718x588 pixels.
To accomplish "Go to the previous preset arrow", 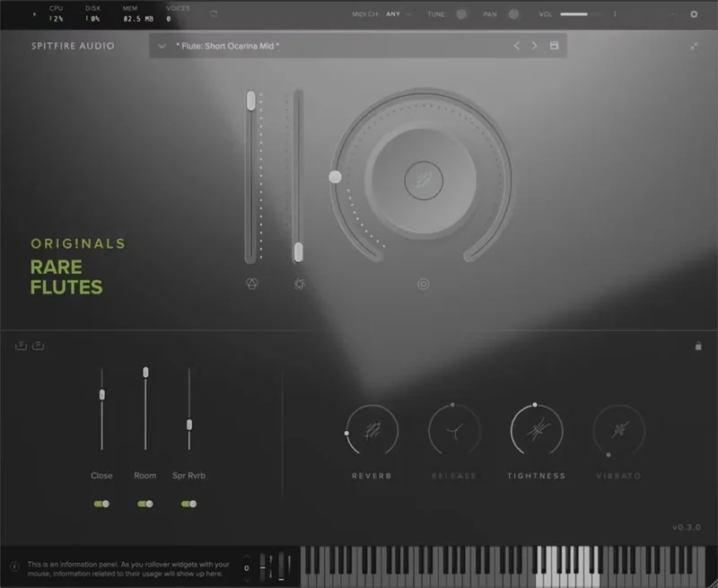I will [x=517, y=46].
